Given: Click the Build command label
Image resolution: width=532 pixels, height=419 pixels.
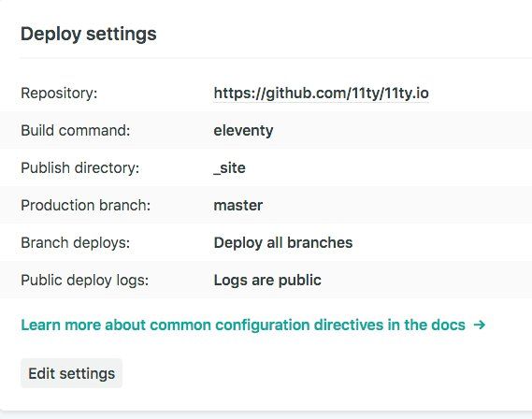Looking at the screenshot, I should [76, 130].
